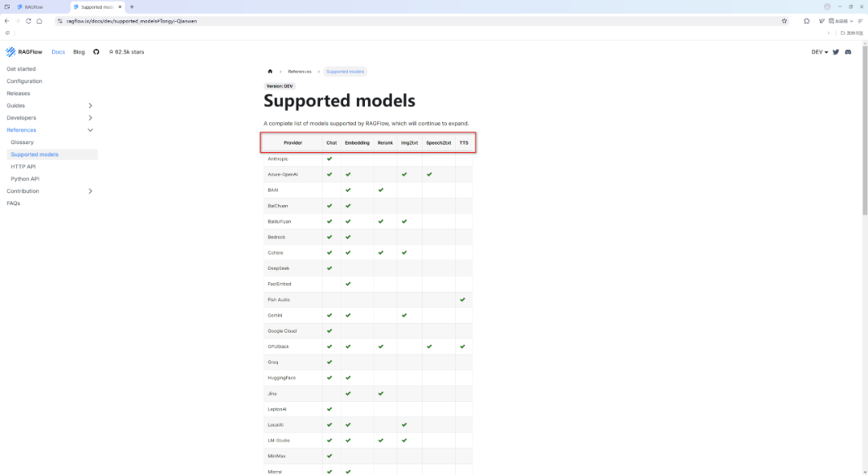Click the Provider column header
The image size is (868, 475).
(293, 143)
